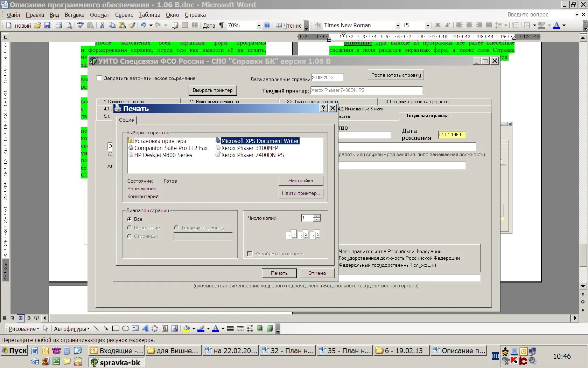Insert a Text Box from Drawing toolbar
Image resolution: width=588 pixels, height=368 pixels.
tap(135, 328)
